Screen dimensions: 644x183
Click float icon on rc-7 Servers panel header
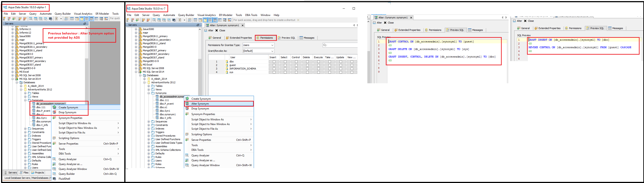[198, 25]
